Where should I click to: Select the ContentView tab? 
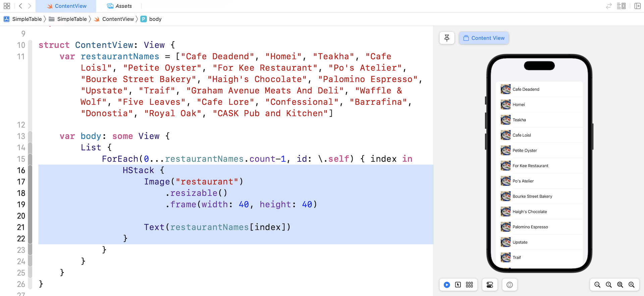(x=66, y=6)
